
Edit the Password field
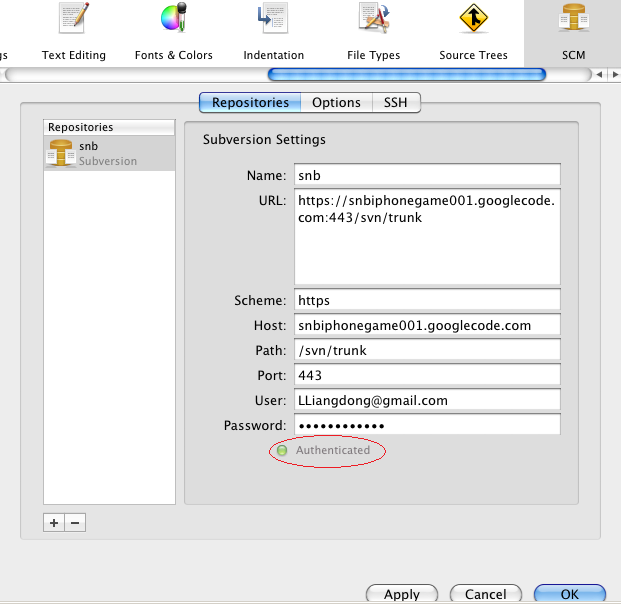point(427,424)
